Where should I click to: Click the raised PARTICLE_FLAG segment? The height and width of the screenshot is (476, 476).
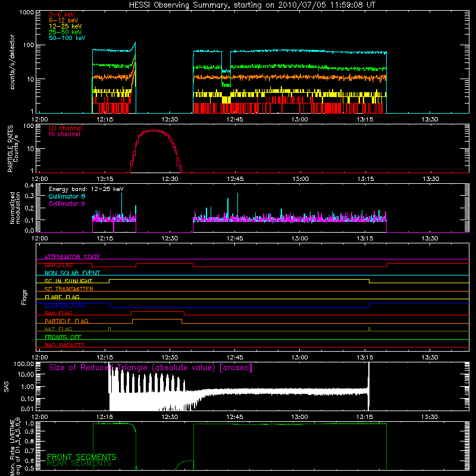[x=157, y=320]
